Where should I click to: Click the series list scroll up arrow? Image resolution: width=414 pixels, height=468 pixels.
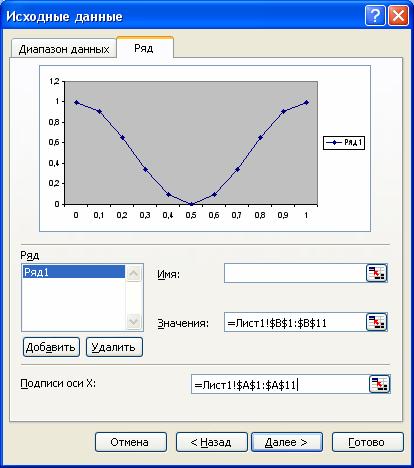134,274
